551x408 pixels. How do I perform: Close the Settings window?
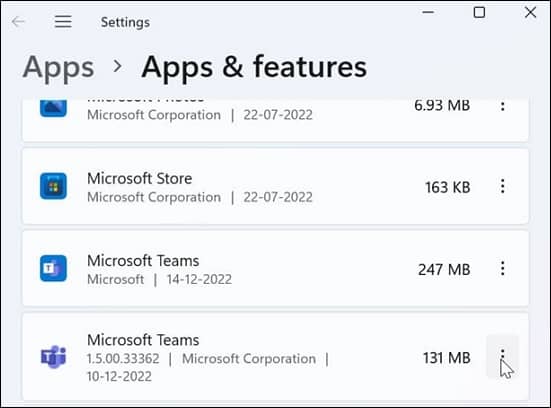click(x=530, y=13)
